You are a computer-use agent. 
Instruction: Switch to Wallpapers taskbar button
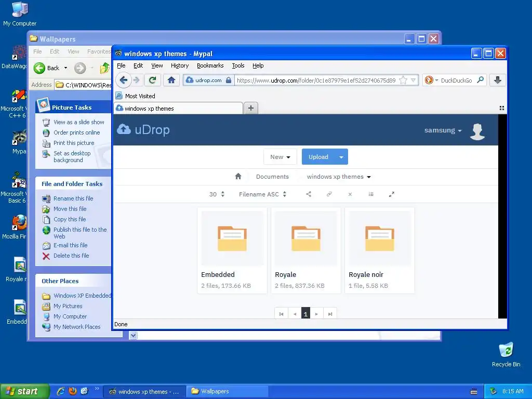227,391
